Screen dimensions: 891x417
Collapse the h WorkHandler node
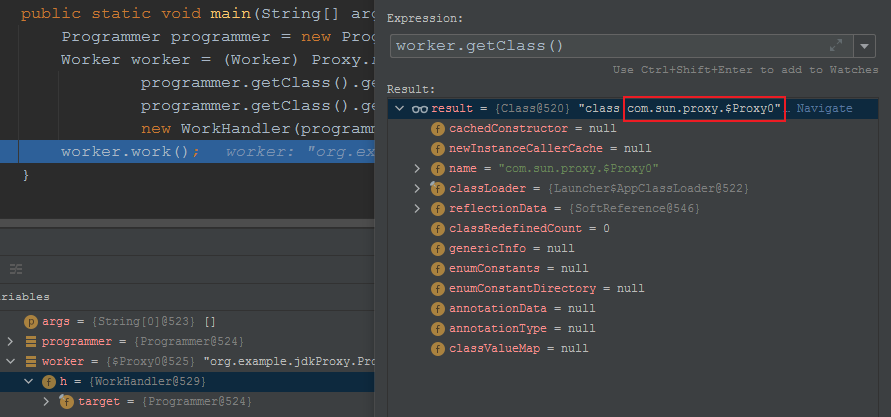click(x=28, y=381)
